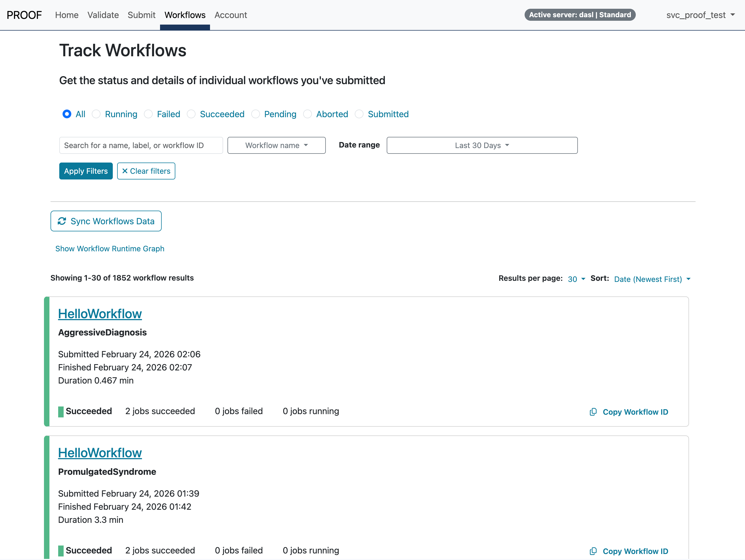Click the X icon to clear filters

tap(125, 171)
